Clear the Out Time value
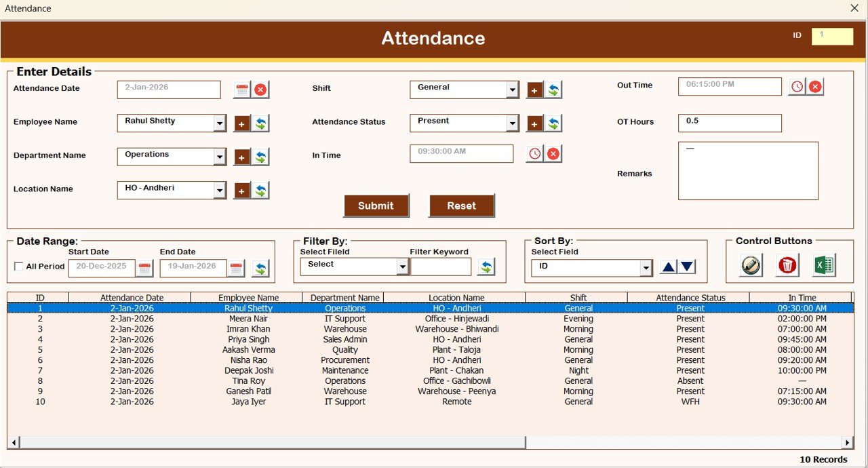The image size is (868, 468). 815,86
